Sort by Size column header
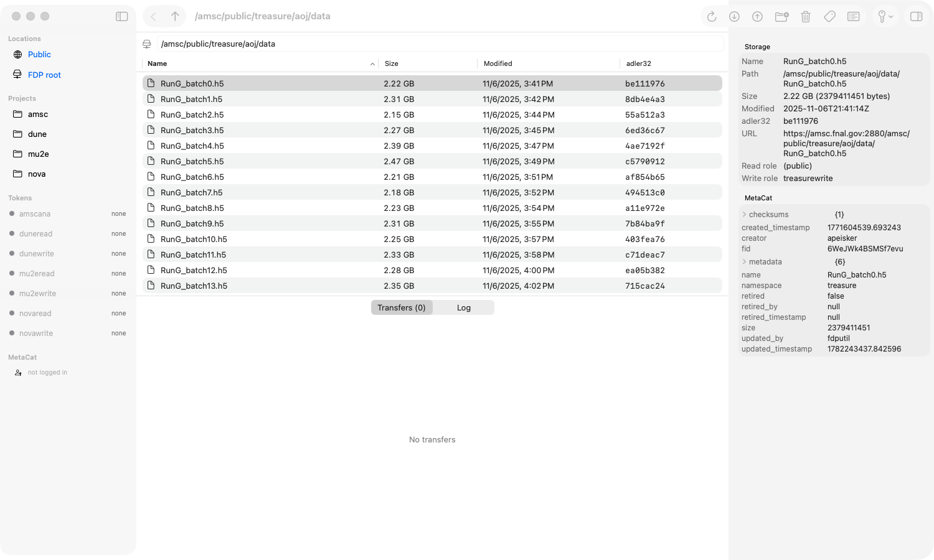Image resolution: width=934 pixels, height=560 pixels. (428, 64)
